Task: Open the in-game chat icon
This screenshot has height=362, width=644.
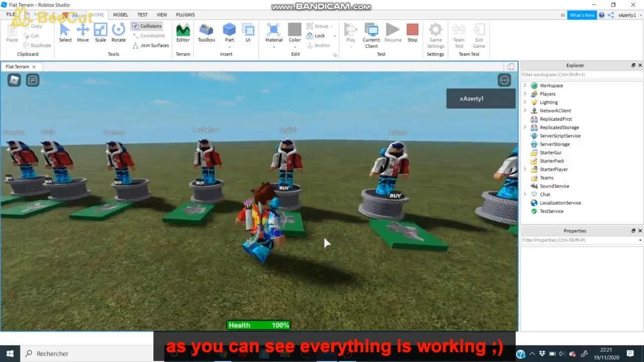Action: coord(33,80)
